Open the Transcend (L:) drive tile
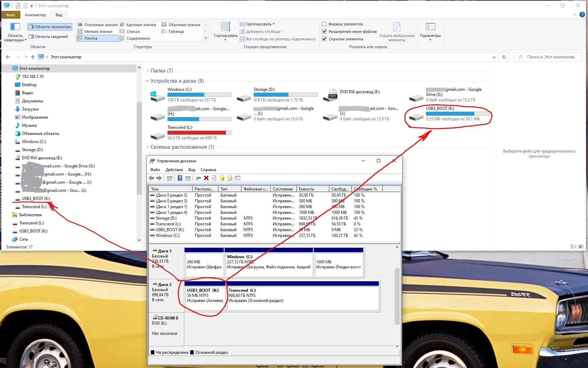 191,133
